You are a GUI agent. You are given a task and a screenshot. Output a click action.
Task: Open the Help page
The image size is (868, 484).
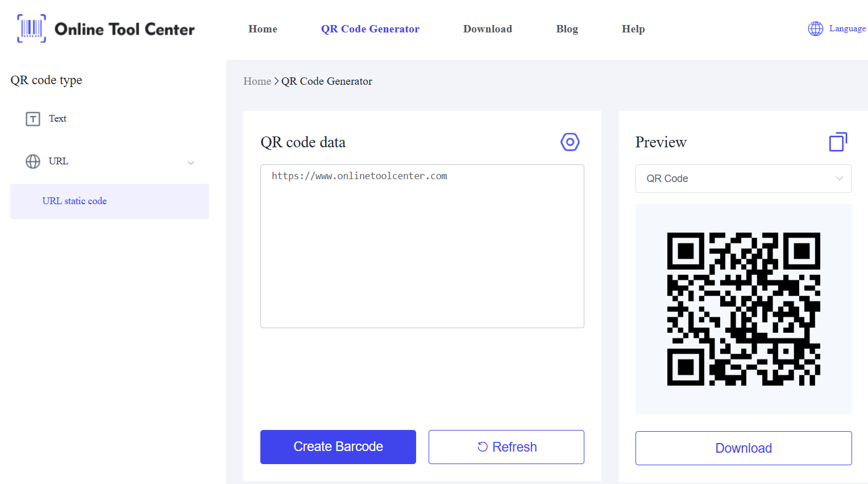tap(633, 29)
